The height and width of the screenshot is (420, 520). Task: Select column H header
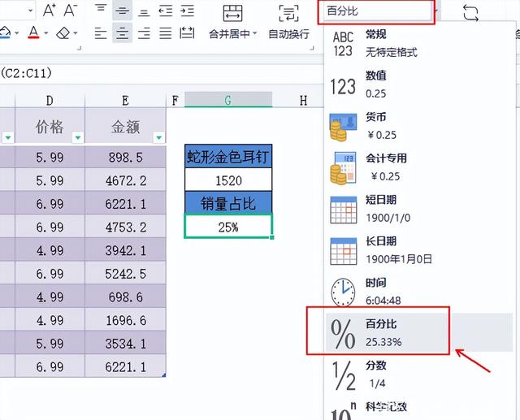(x=303, y=100)
